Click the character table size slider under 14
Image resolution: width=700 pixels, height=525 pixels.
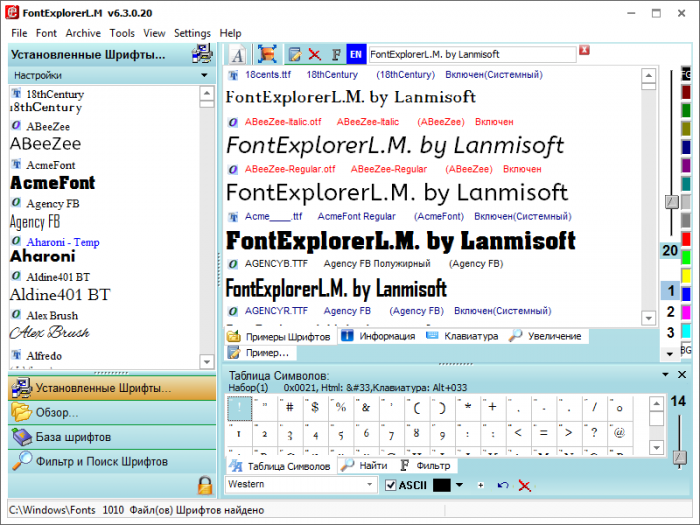[679, 457]
